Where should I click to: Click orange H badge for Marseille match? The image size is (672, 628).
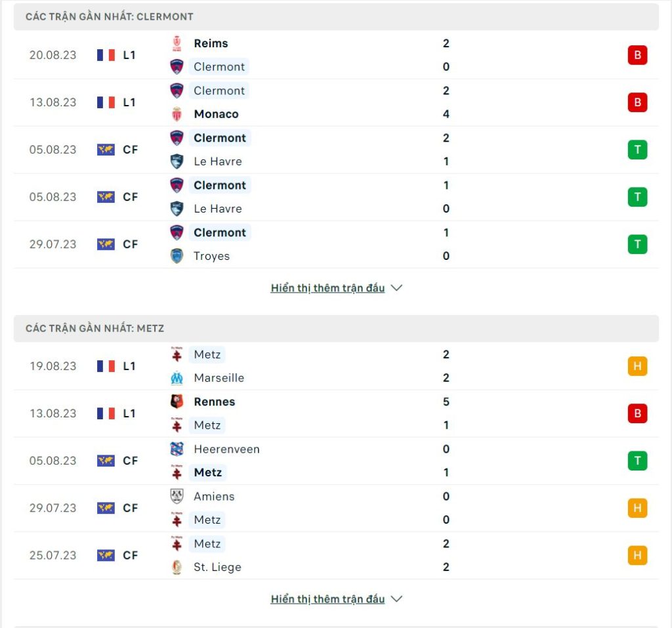pos(637,366)
